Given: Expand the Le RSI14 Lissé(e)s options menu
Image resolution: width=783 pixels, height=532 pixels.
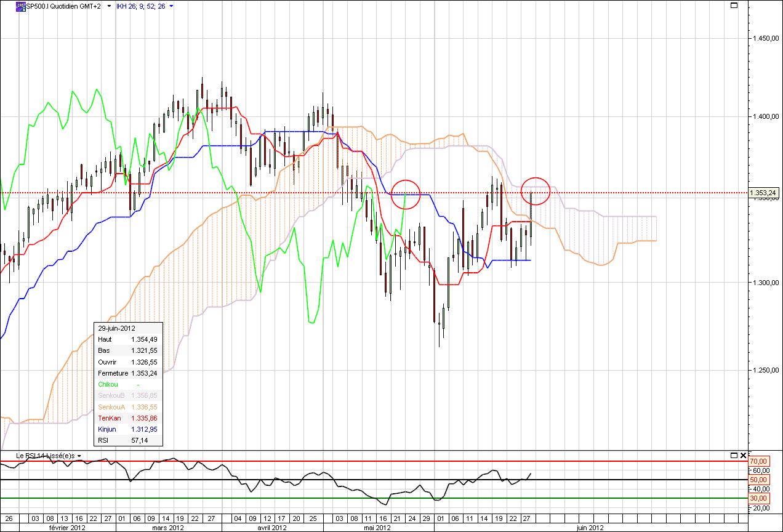Looking at the screenshot, I should pos(79,457).
